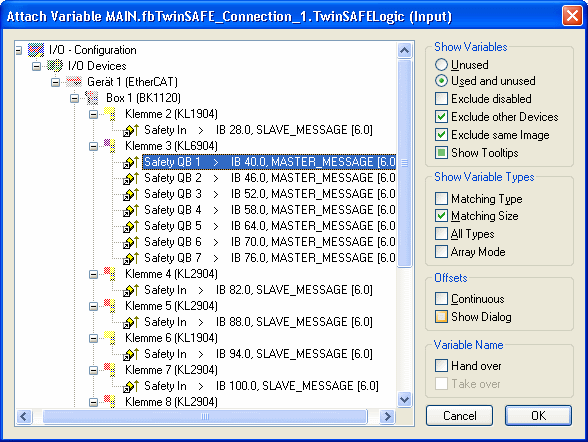Screen dimensions: 588x442
Task: Click the variable icon of Safety QB 1
Action: coord(131,162)
